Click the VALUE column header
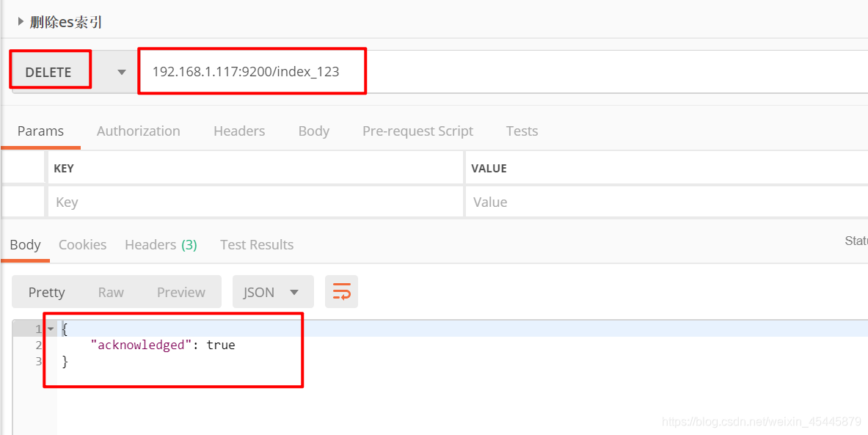The height and width of the screenshot is (435, 868). coord(489,168)
